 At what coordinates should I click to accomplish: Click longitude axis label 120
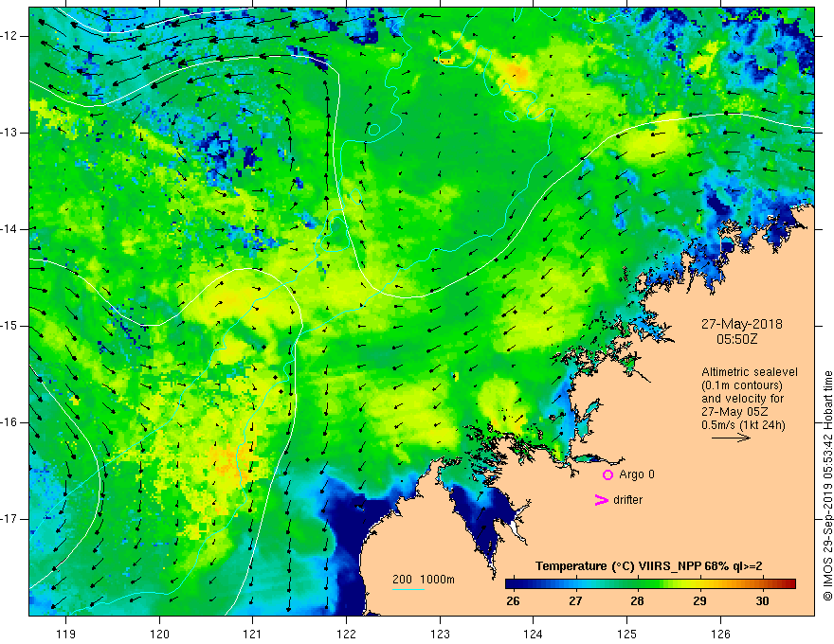click(159, 634)
